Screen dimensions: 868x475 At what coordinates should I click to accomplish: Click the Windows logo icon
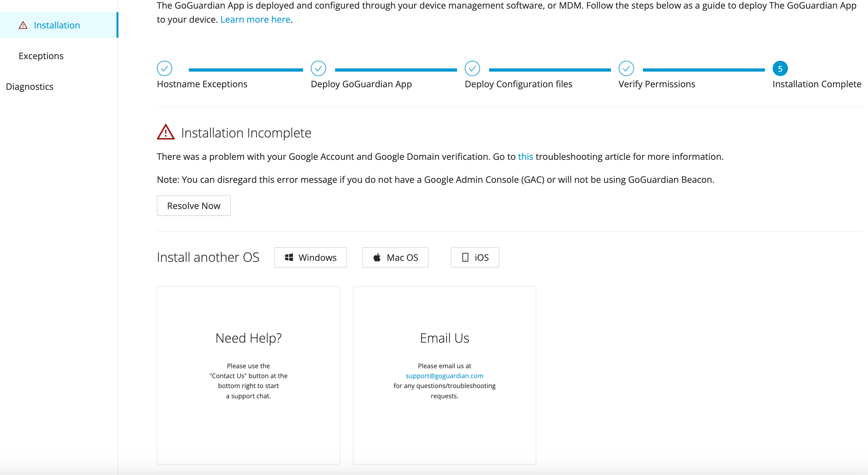point(289,257)
